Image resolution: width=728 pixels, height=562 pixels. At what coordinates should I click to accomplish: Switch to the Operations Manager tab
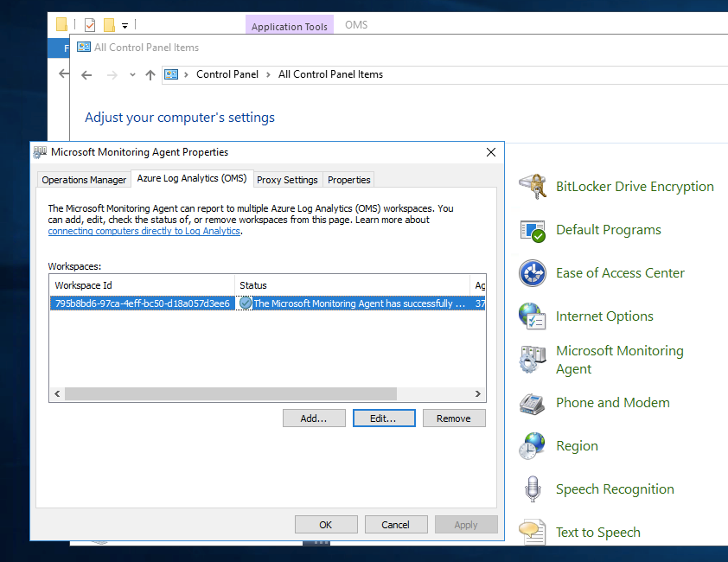(84, 180)
